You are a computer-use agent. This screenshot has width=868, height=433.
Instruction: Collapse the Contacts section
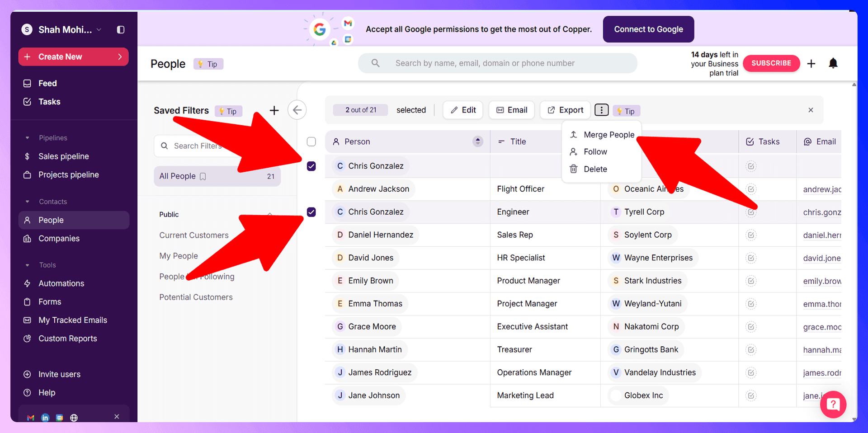pyautogui.click(x=27, y=202)
